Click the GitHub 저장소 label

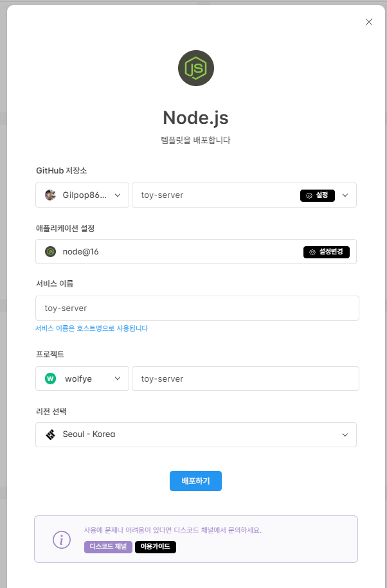coord(62,171)
